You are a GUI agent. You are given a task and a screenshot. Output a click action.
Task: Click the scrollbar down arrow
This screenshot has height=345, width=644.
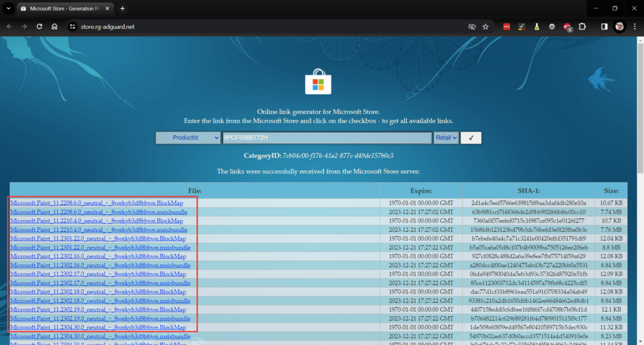(x=640, y=341)
